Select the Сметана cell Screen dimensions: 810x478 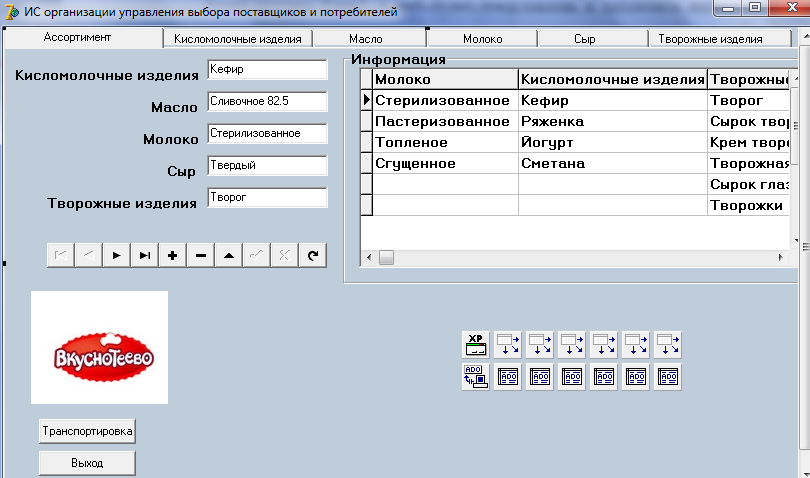[x=613, y=163]
